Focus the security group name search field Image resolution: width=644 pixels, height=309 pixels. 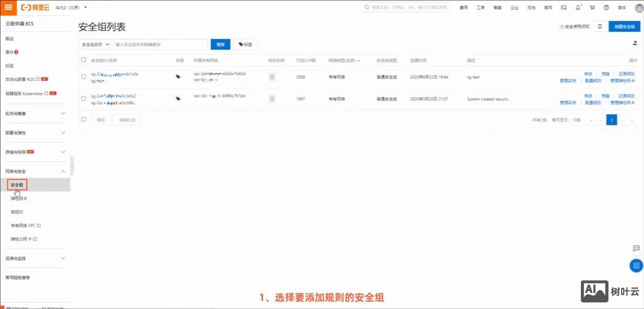[x=160, y=44]
